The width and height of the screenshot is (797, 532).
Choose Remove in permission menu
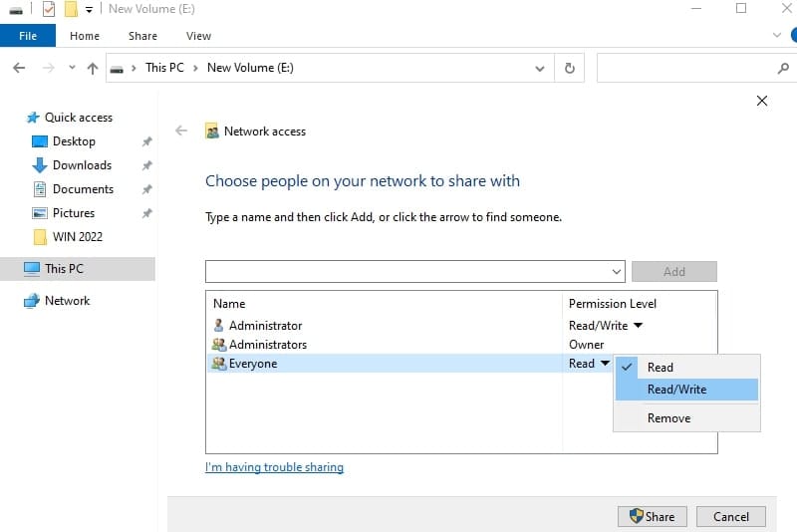coord(686,418)
